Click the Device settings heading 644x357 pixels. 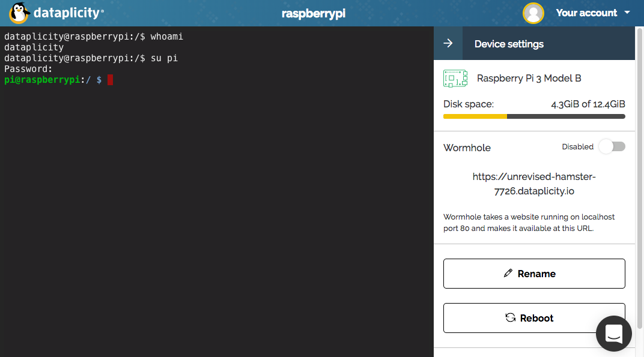click(x=509, y=44)
